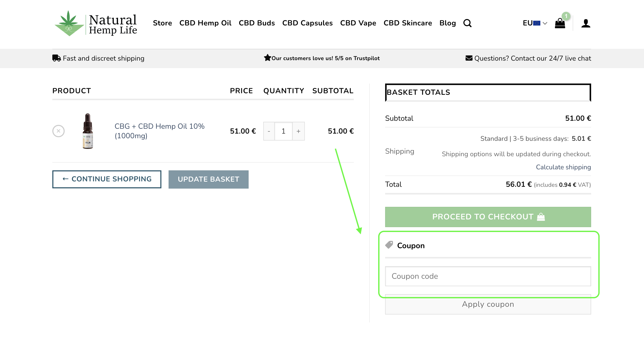This screenshot has width=644, height=352.
Task: Click the quantity decrease minus button
Action: (269, 131)
